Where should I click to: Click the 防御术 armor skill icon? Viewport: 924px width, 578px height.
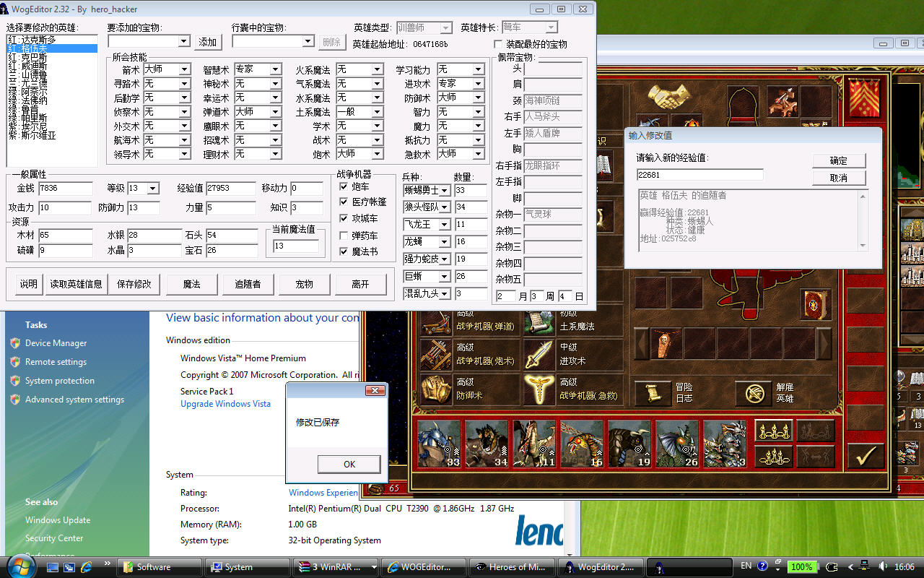tap(437, 389)
